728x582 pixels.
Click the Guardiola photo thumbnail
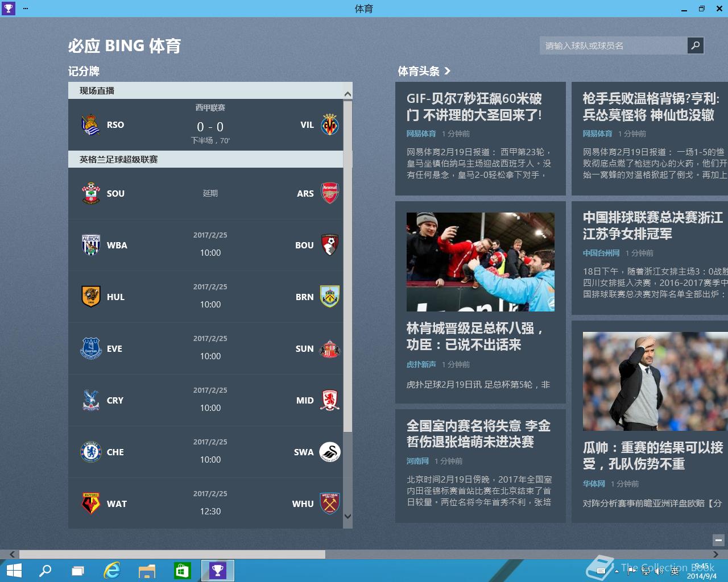tap(655, 381)
